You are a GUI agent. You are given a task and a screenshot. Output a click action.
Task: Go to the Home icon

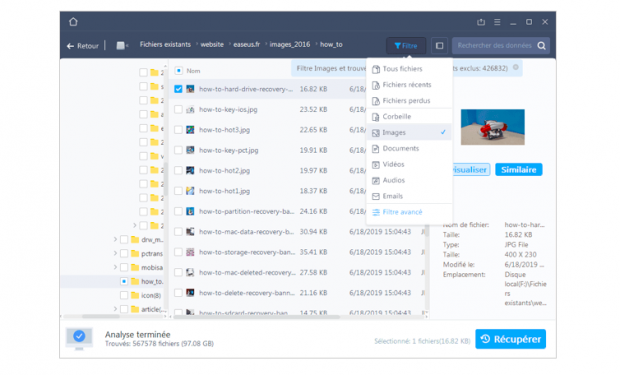click(73, 22)
